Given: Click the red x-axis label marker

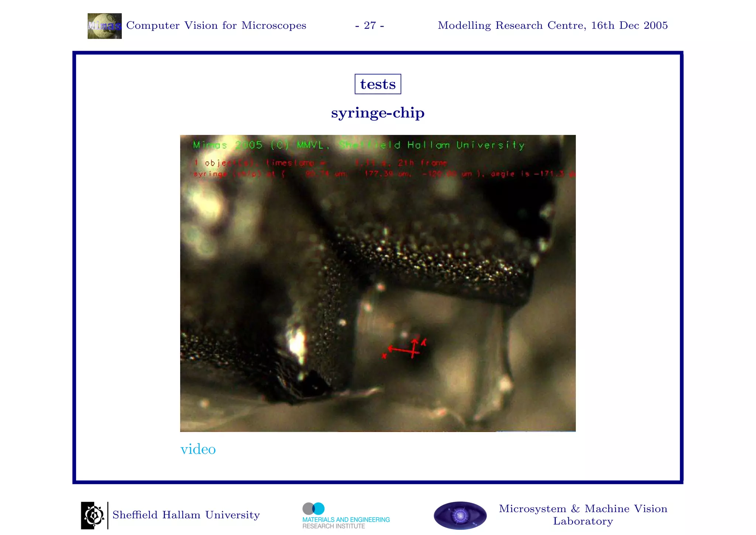Looking at the screenshot, I should 384,356.
